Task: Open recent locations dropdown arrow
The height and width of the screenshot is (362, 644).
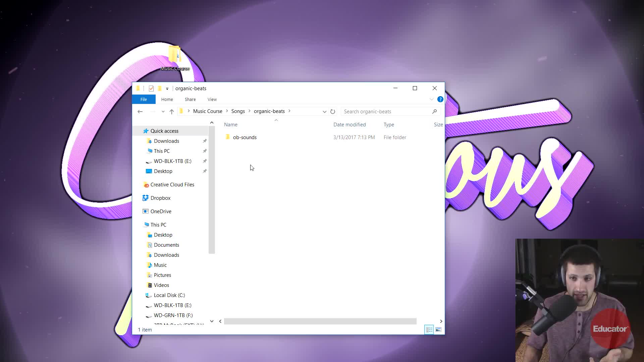Action: click(163, 112)
